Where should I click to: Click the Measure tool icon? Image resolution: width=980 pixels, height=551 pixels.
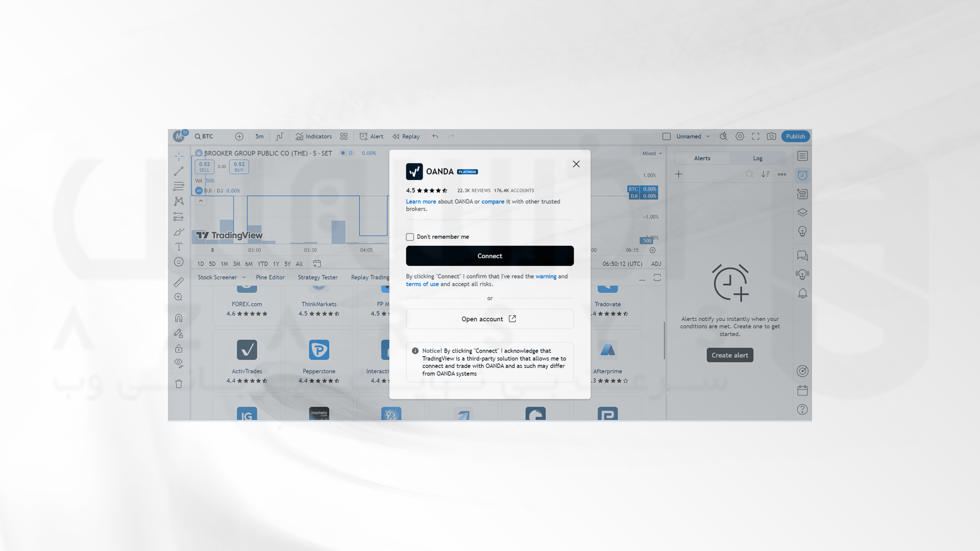(178, 281)
